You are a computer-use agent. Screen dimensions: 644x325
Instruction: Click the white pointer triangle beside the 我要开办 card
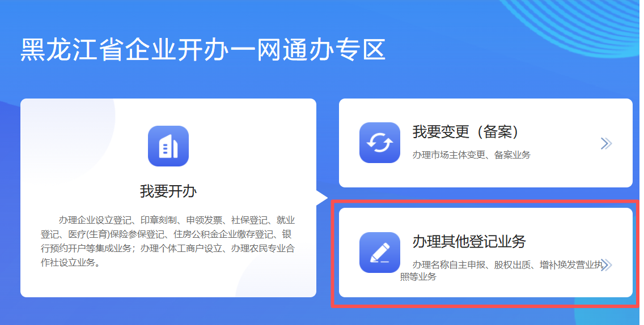coord(322,198)
